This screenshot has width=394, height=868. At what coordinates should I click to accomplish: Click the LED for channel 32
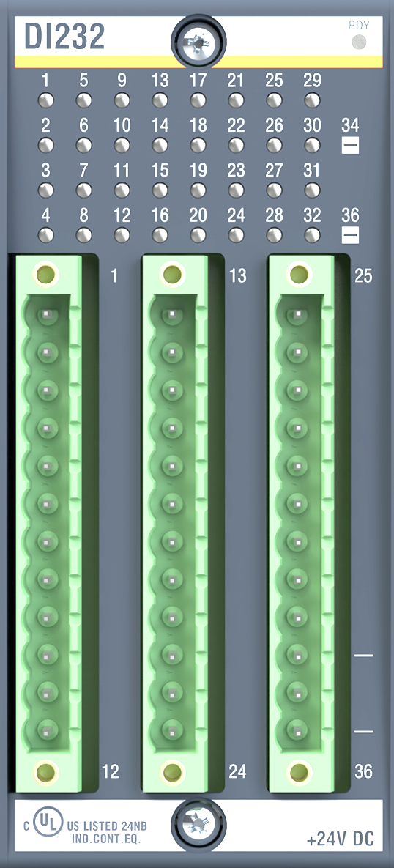312,234
